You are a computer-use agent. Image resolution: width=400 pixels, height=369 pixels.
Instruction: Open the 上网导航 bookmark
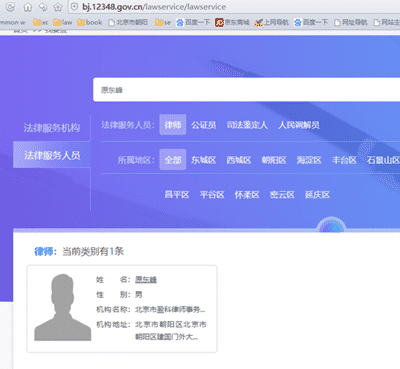coord(271,22)
